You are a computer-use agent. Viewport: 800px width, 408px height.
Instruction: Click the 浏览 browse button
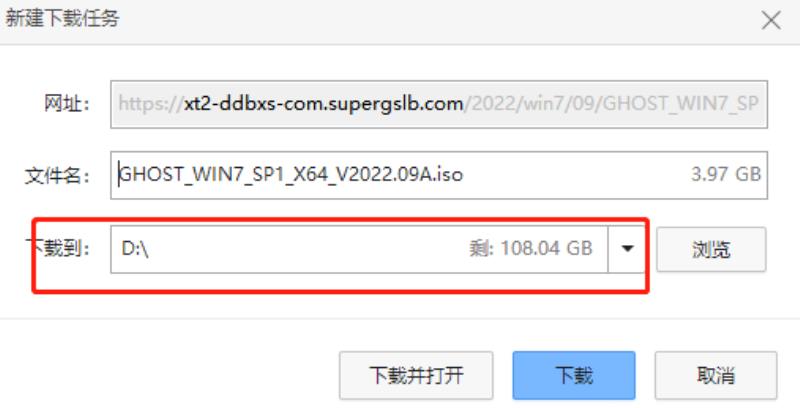pyautogui.click(x=711, y=249)
